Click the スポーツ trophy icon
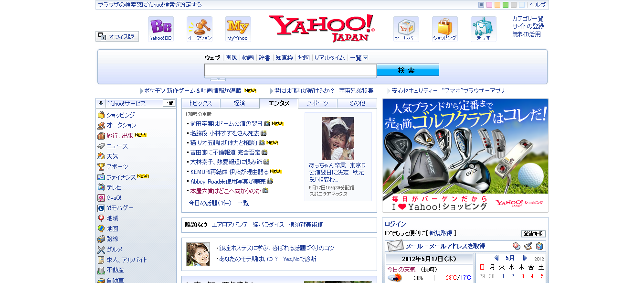 (x=101, y=167)
